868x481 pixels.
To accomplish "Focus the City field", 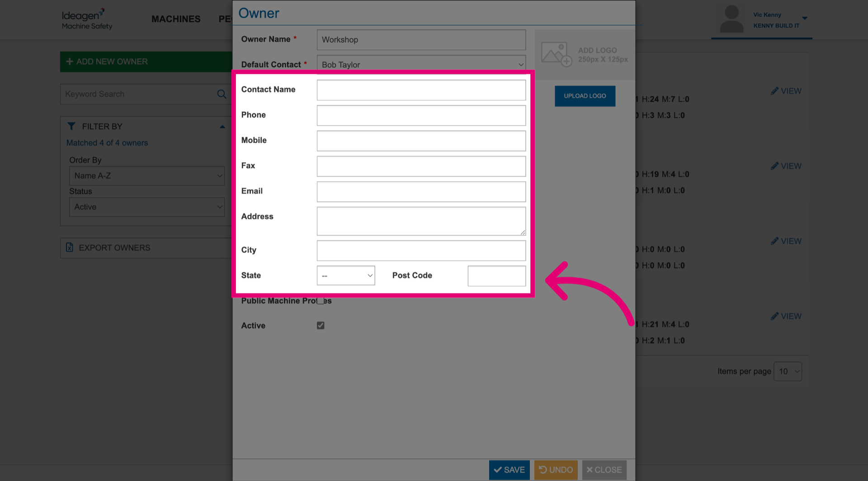I will coord(421,250).
